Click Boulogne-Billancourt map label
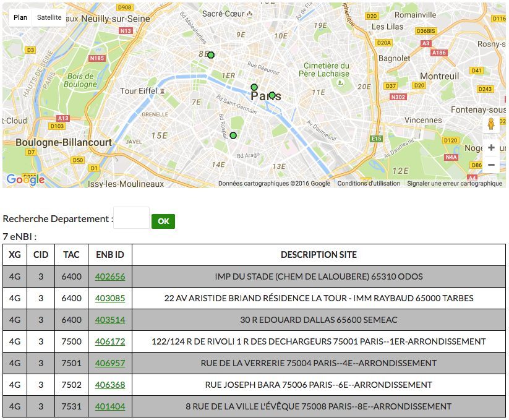509x420 pixels. (64, 142)
